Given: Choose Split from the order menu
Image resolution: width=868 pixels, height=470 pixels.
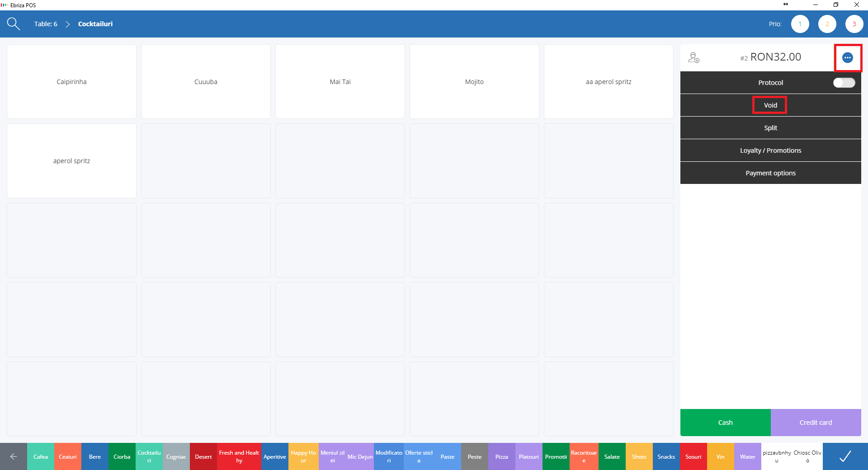Looking at the screenshot, I should pos(770,128).
